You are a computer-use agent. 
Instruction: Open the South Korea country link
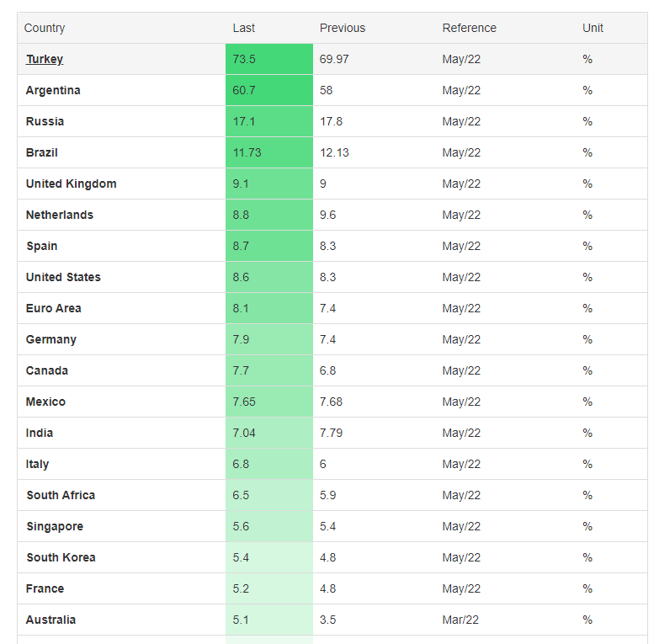[61, 557]
